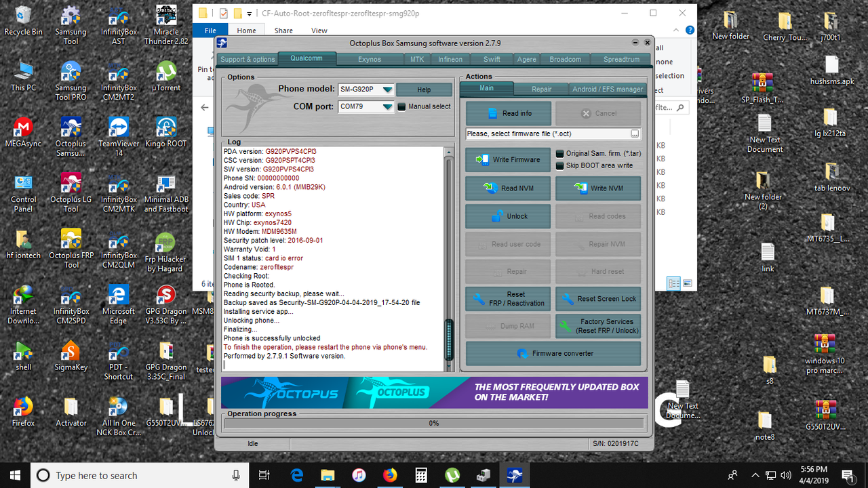Launch Firefox desktop shortcut
868x488 pixels.
(23, 411)
